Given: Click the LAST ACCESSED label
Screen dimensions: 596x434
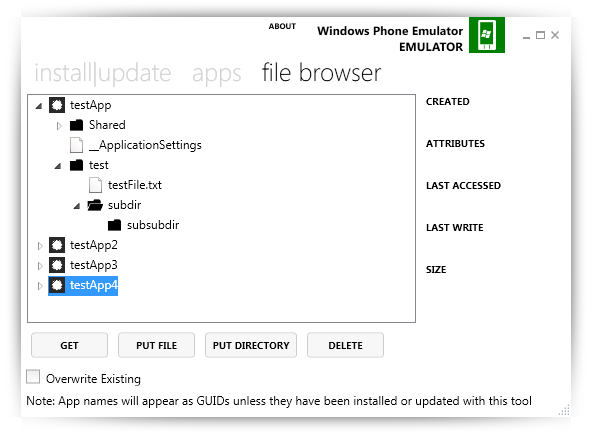Looking at the screenshot, I should 463,185.
